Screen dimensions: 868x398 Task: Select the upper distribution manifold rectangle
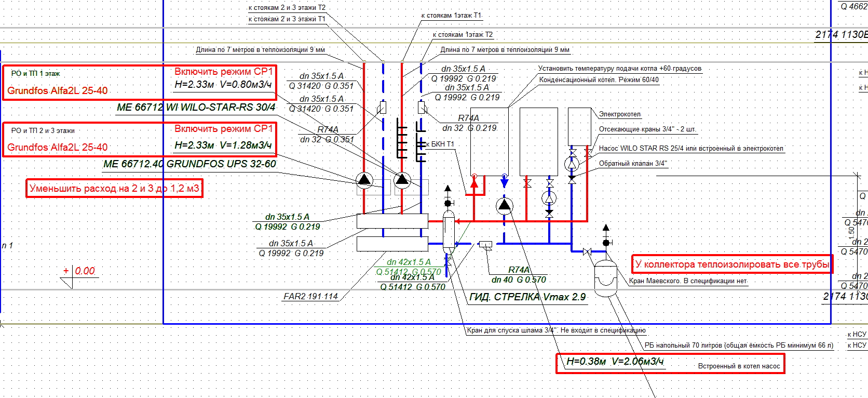(392, 221)
